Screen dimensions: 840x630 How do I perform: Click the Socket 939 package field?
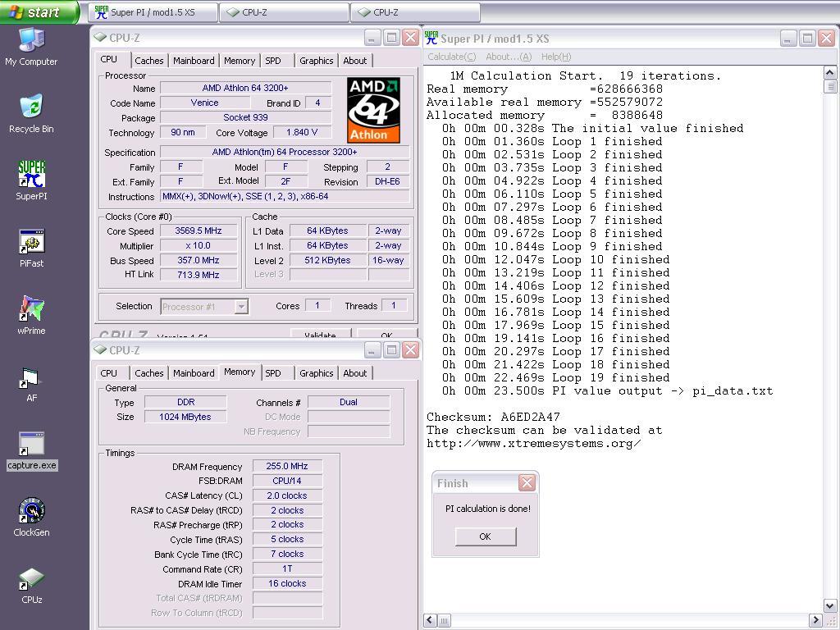[245, 117]
